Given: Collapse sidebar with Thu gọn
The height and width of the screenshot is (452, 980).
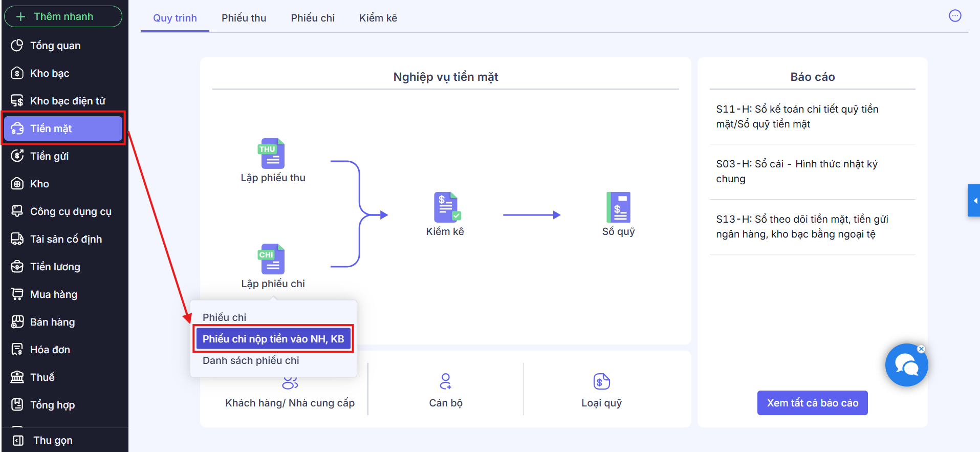Looking at the screenshot, I should click(52, 440).
